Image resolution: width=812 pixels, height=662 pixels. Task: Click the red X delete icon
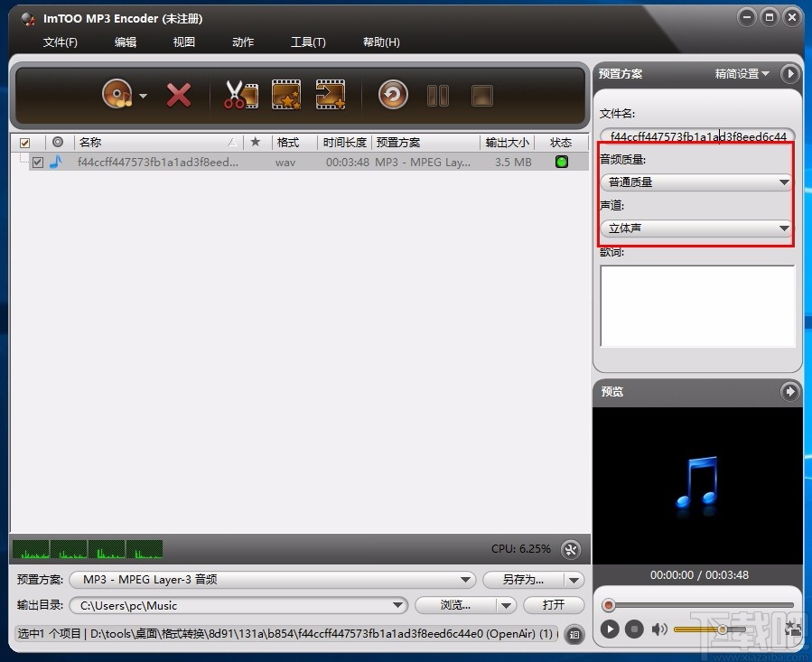[x=178, y=94]
